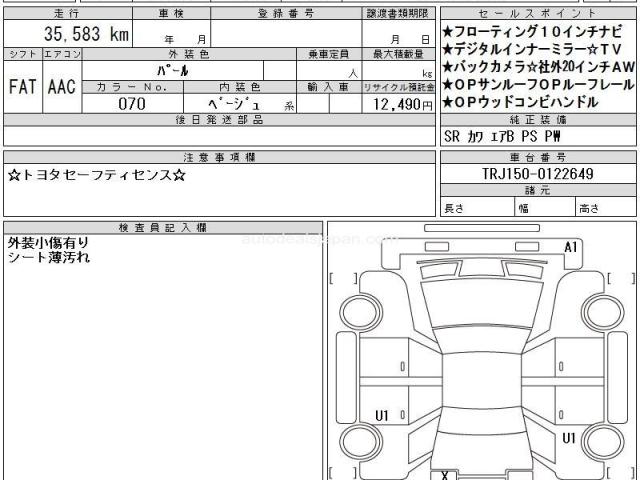Click the color number 070 field
The height and width of the screenshot is (480, 640).
point(132,104)
